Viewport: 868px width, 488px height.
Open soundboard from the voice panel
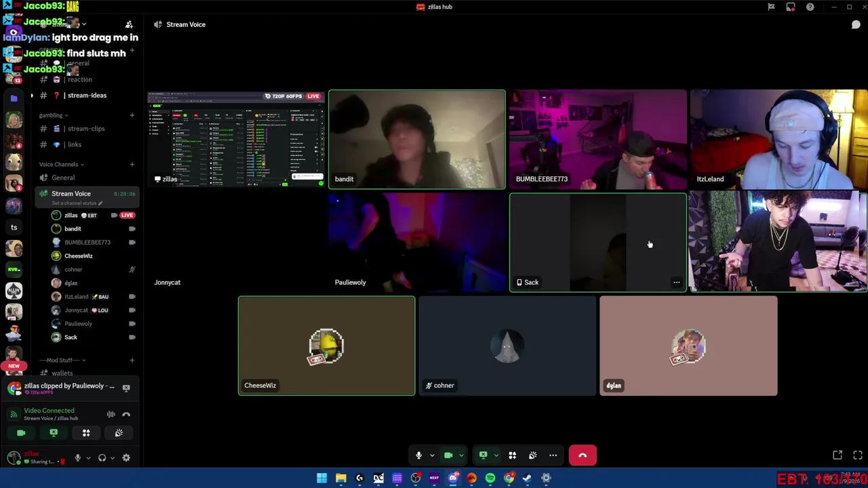pos(119,433)
